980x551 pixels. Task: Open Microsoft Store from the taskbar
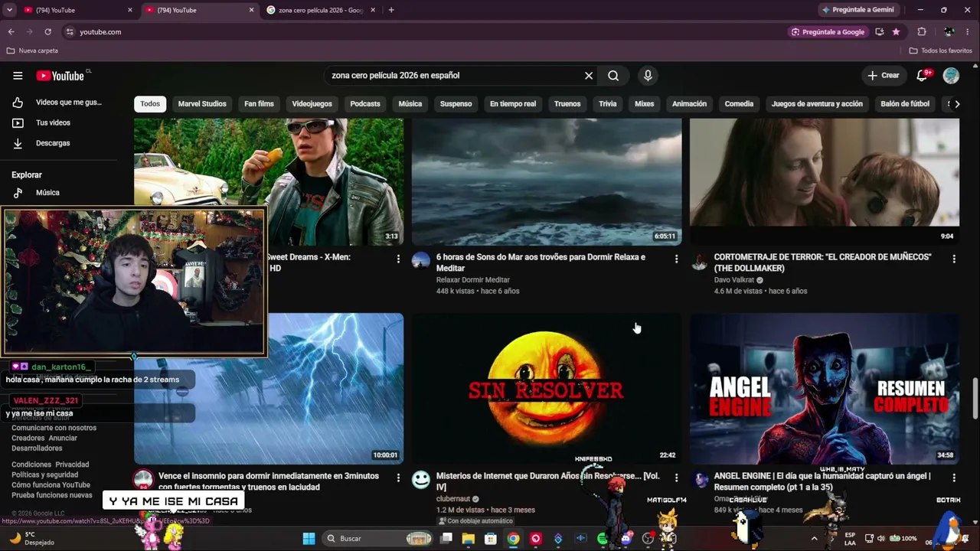point(491,539)
